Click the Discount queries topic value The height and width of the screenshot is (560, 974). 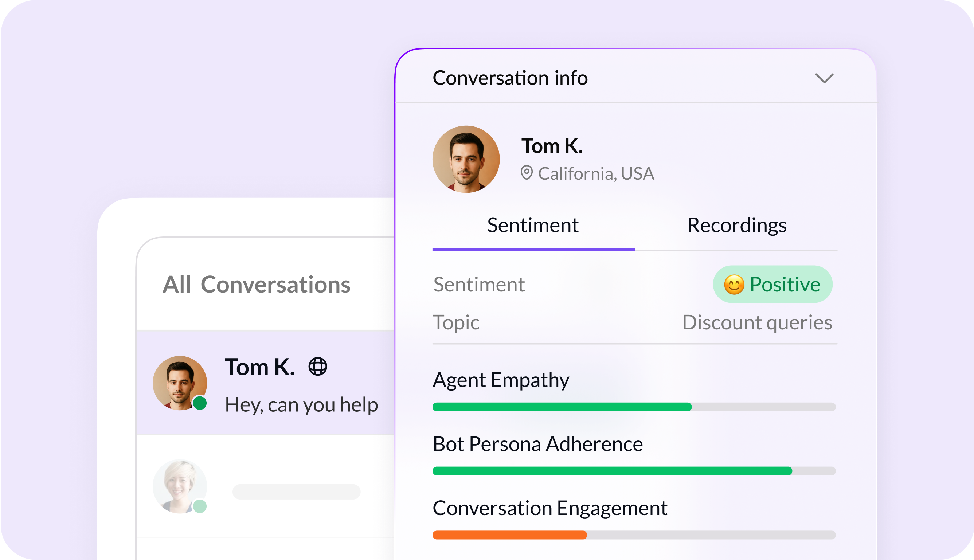tap(757, 322)
